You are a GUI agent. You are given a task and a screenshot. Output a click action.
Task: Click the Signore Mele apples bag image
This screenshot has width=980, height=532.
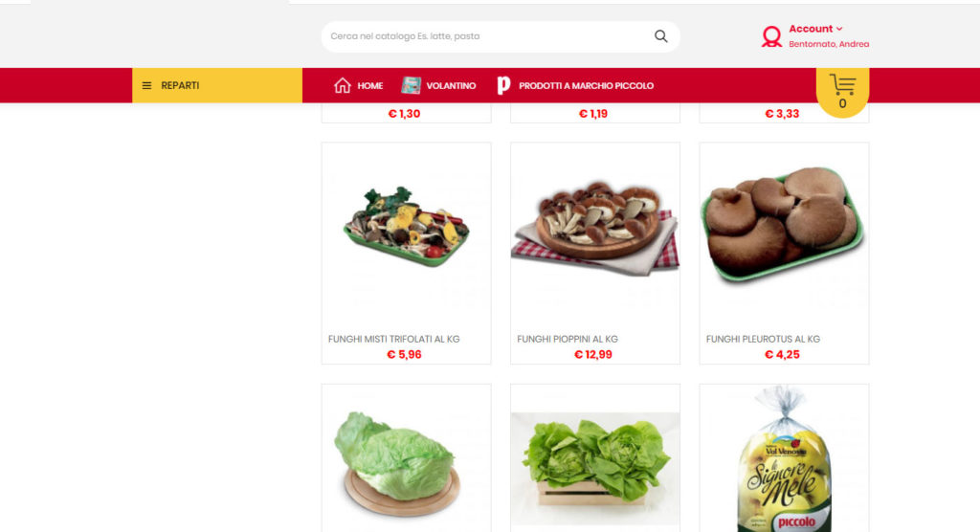[x=785, y=459]
